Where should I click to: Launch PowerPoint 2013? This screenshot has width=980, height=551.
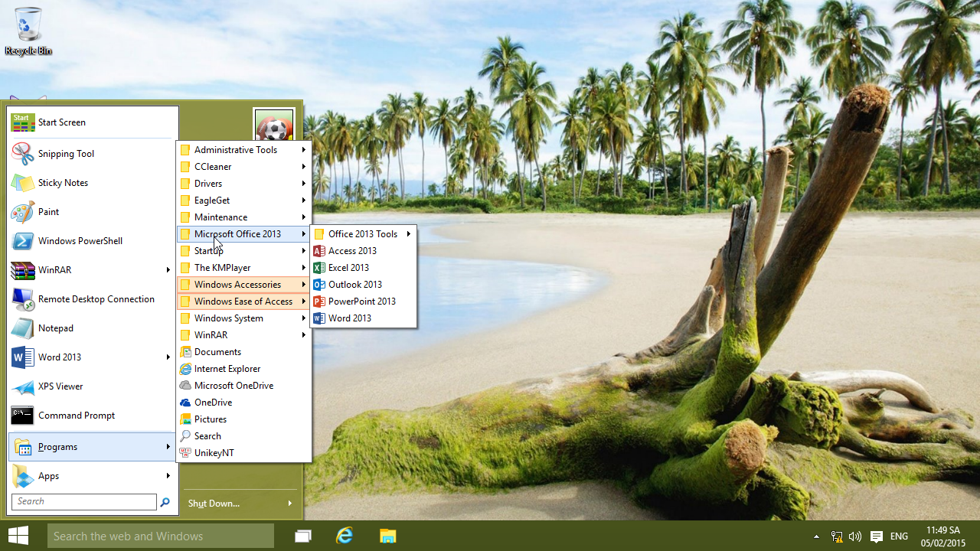[361, 302]
